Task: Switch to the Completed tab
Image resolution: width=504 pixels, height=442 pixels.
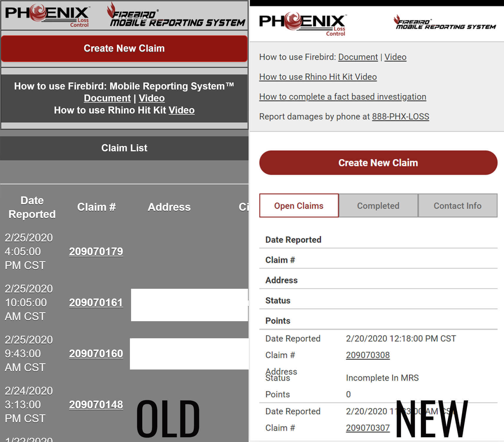Action: click(x=378, y=206)
